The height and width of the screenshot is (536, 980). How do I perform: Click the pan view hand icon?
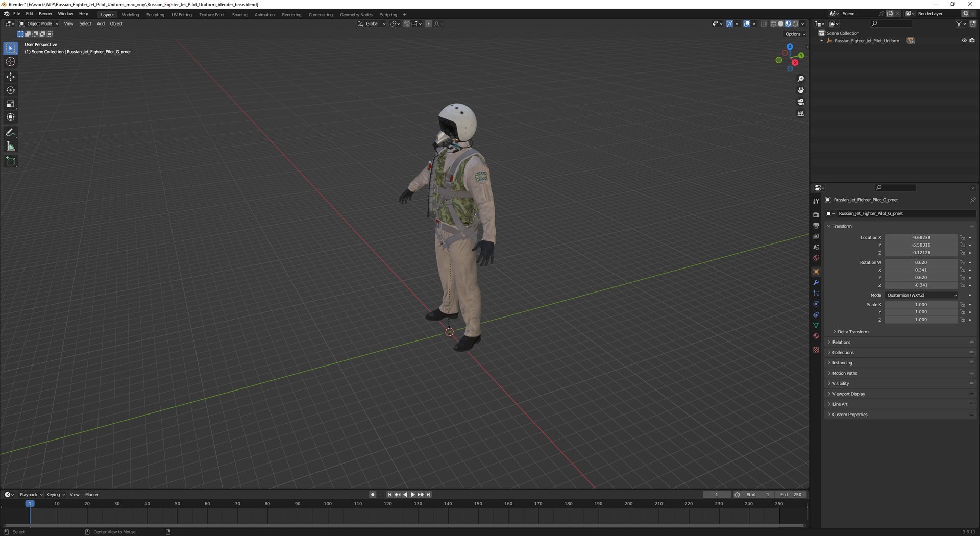click(x=800, y=90)
